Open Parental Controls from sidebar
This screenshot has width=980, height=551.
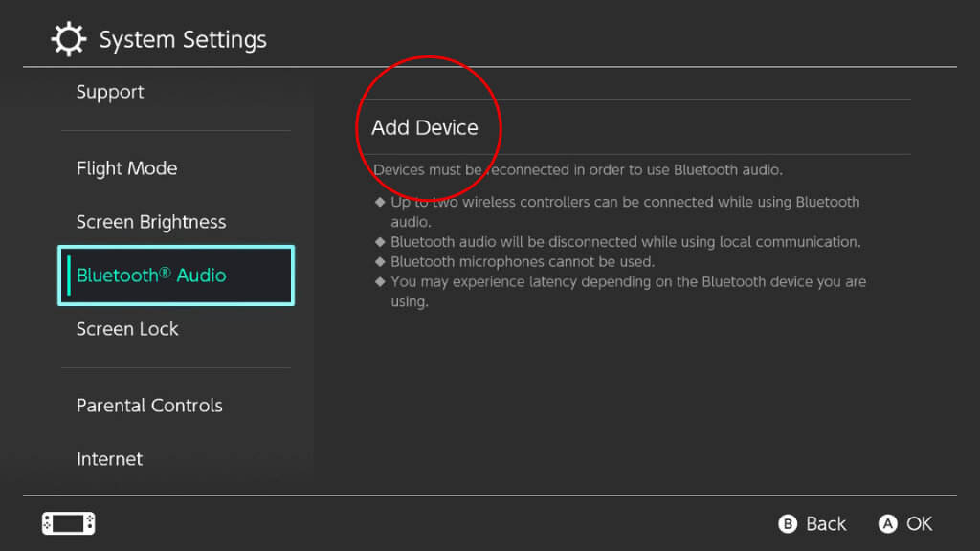[149, 406]
